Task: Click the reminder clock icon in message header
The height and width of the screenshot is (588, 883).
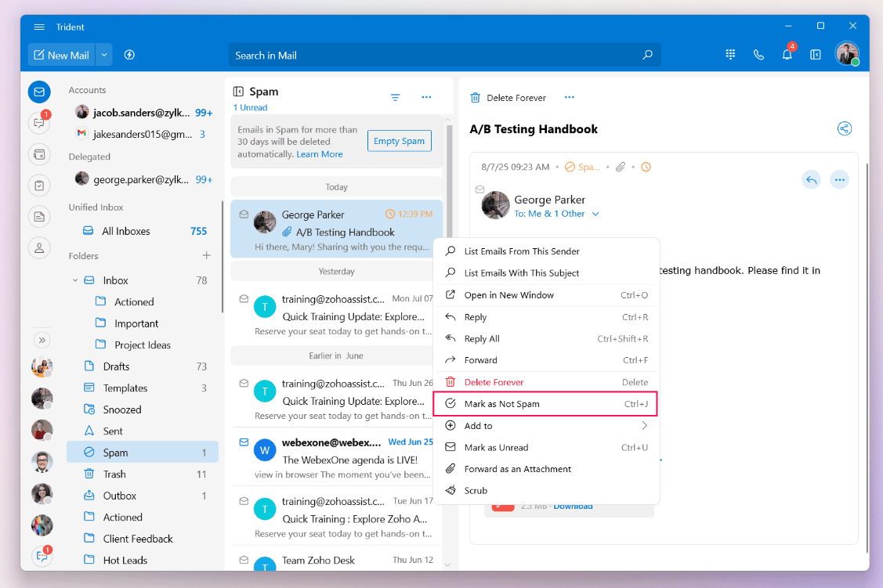Action: (x=646, y=167)
